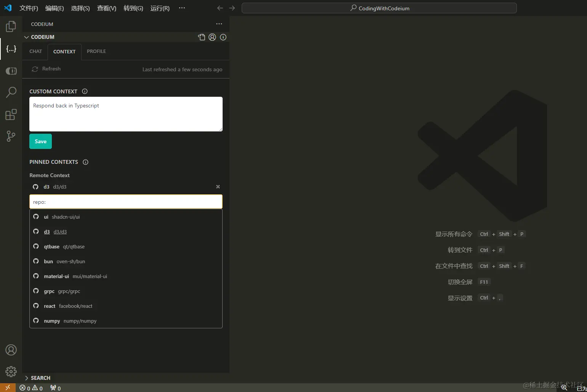The image size is (587, 392).
Task: Select the mui/material-ui repo suggestion
Action: pyautogui.click(x=126, y=276)
